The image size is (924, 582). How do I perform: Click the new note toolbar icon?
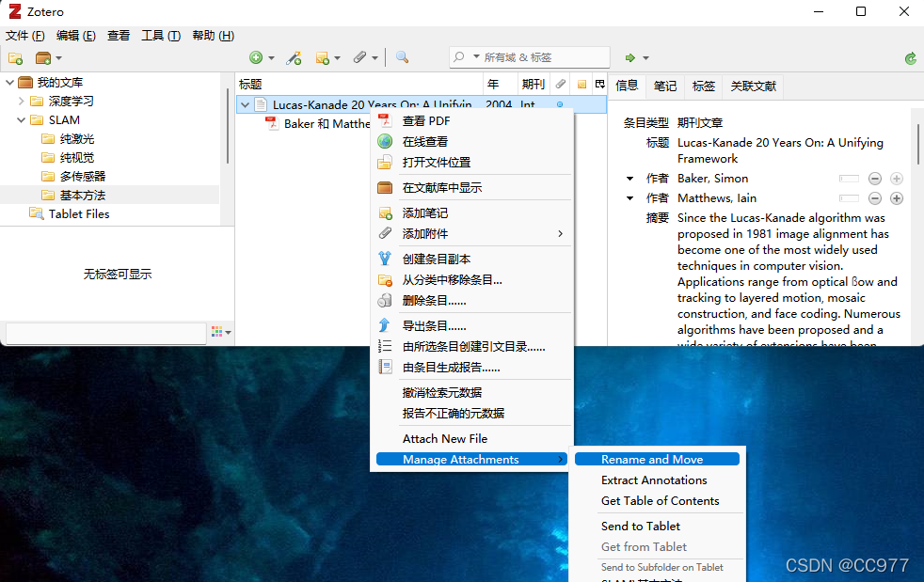pos(323,57)
